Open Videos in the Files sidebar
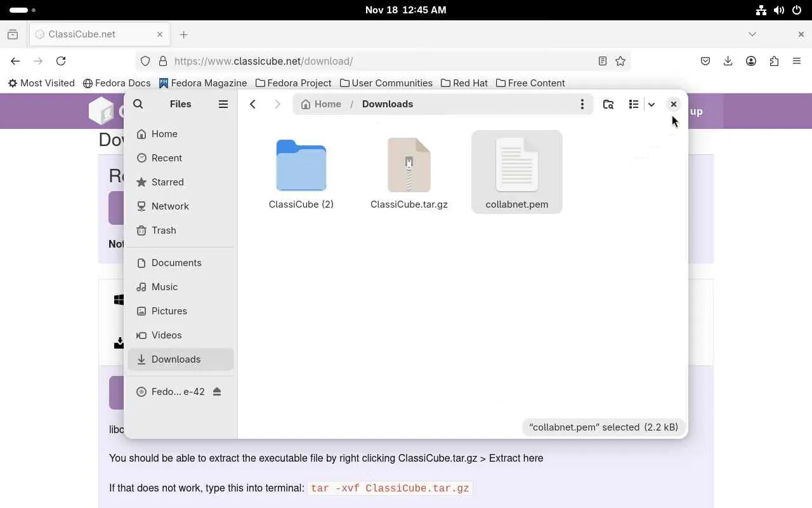The image size is (812, 508). coord(181,335)
